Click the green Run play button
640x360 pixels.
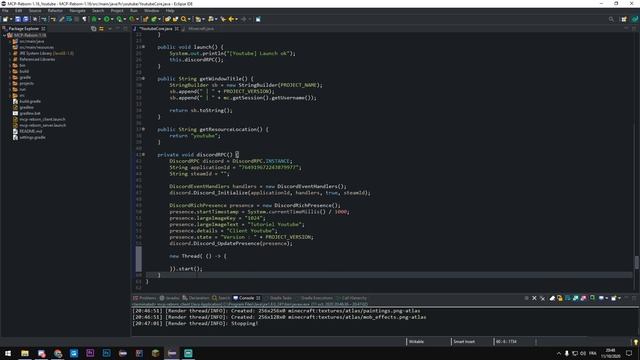[x=107, y=19]
